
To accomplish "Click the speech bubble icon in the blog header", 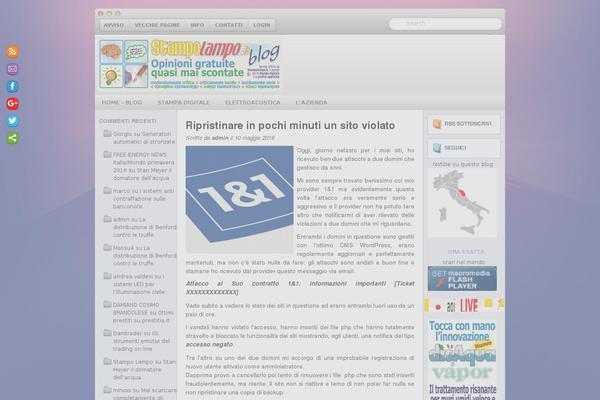I will point(136,52).
